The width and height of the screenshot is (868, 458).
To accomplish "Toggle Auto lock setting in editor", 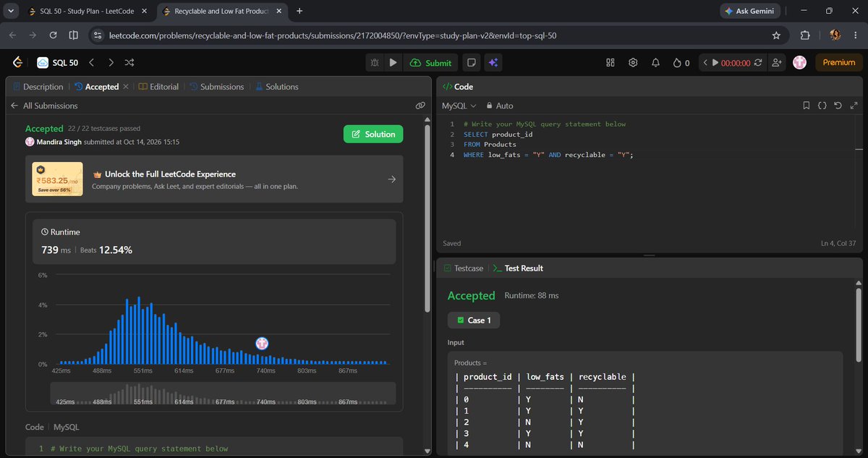I will pyautogui.click(x=500, y=106).
